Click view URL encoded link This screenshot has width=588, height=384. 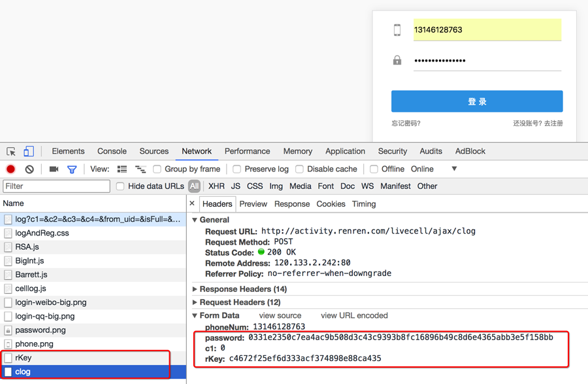click(x=354, y=316)
